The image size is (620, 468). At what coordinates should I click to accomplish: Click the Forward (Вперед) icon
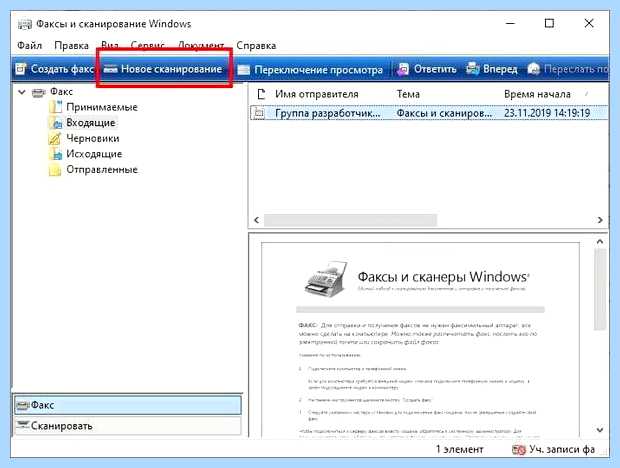(472, 69)
